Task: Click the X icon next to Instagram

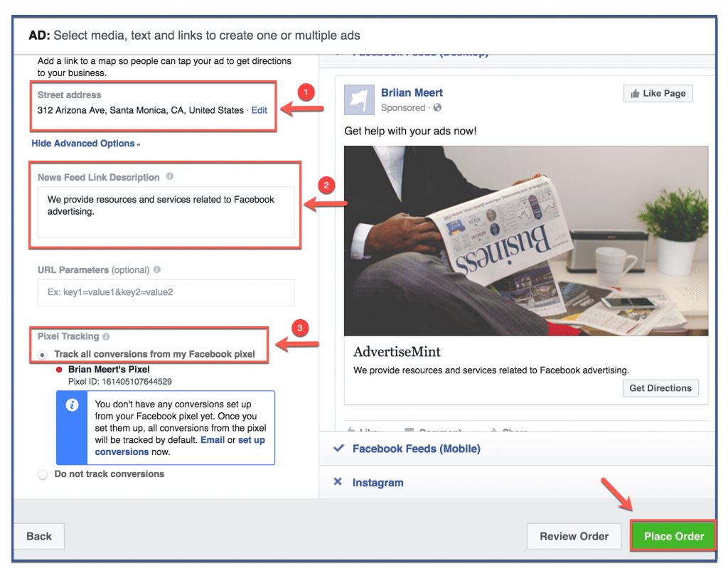Action: pos(338,482)
